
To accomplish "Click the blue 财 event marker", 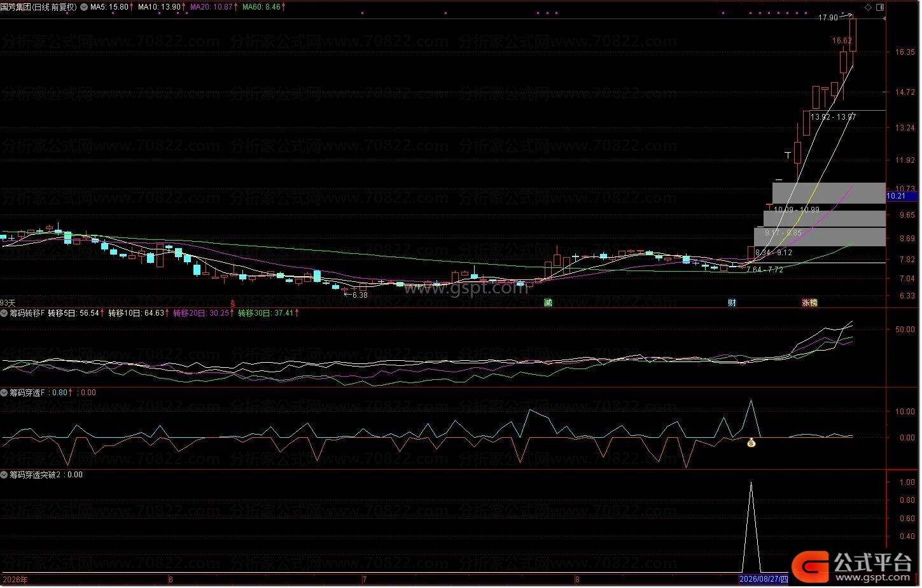I will point(732,303).
